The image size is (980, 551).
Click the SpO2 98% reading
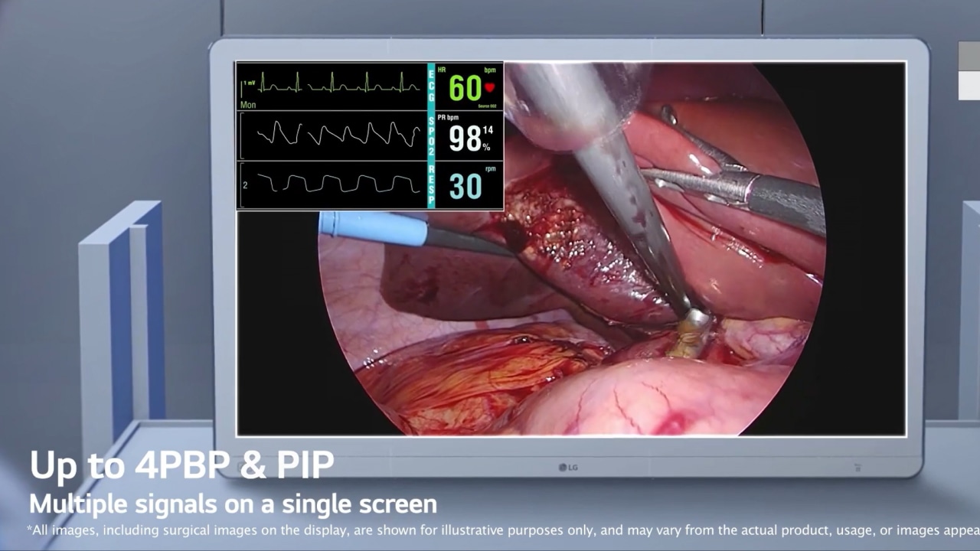[465, 138]
